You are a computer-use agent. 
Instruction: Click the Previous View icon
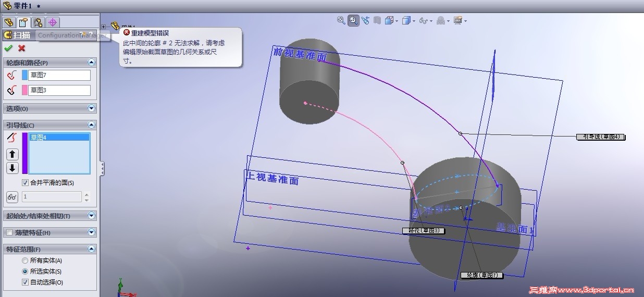(x=365, y=20)
